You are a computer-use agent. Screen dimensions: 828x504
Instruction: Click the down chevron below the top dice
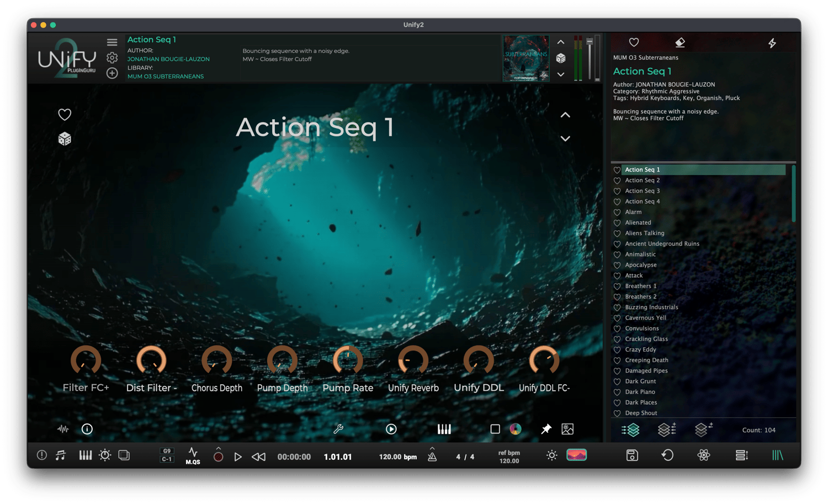pos(561,75)
